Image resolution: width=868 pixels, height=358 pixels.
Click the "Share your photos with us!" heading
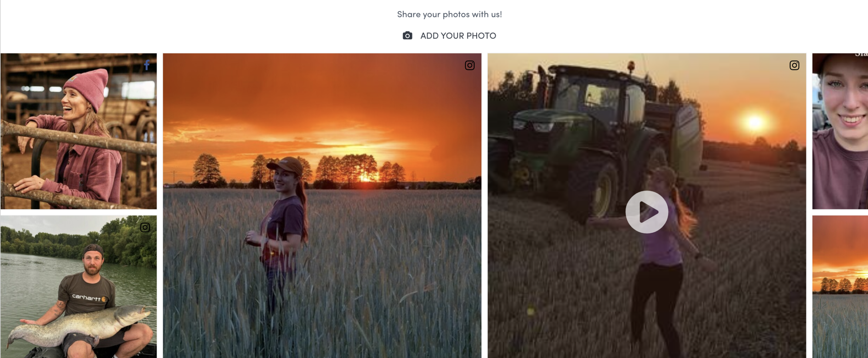coord(449,14)
